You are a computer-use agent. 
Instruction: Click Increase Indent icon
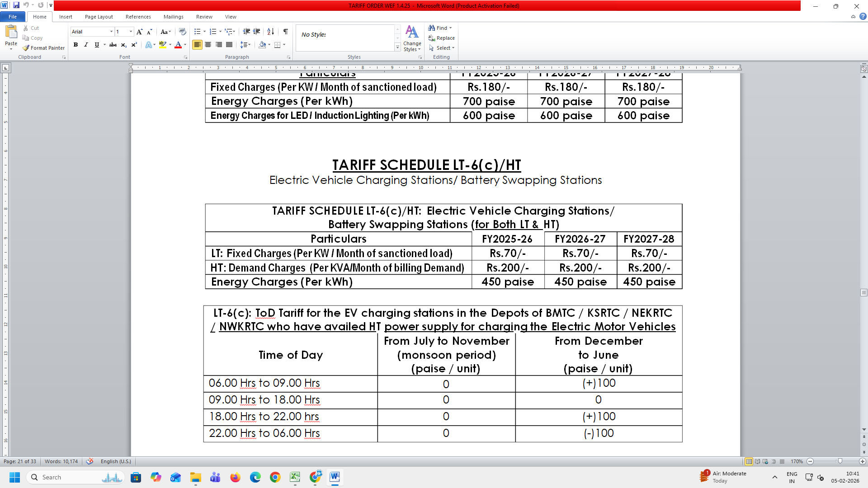coord(257,32)
